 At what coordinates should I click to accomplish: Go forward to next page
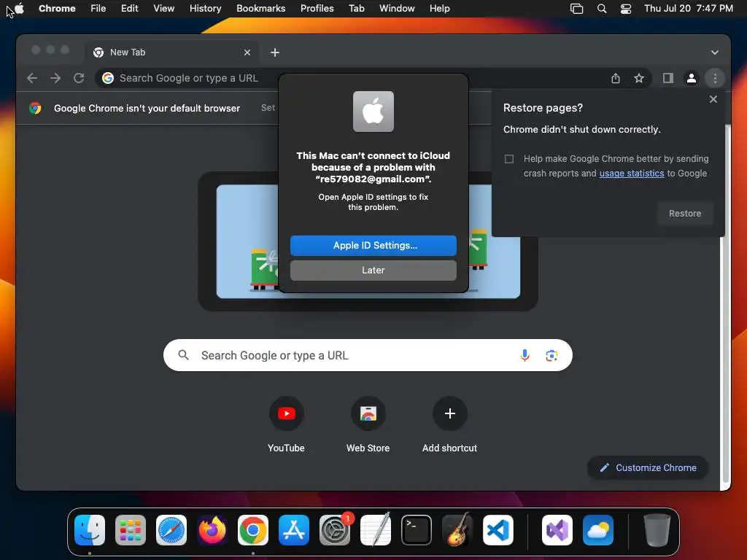click(55, 78)
